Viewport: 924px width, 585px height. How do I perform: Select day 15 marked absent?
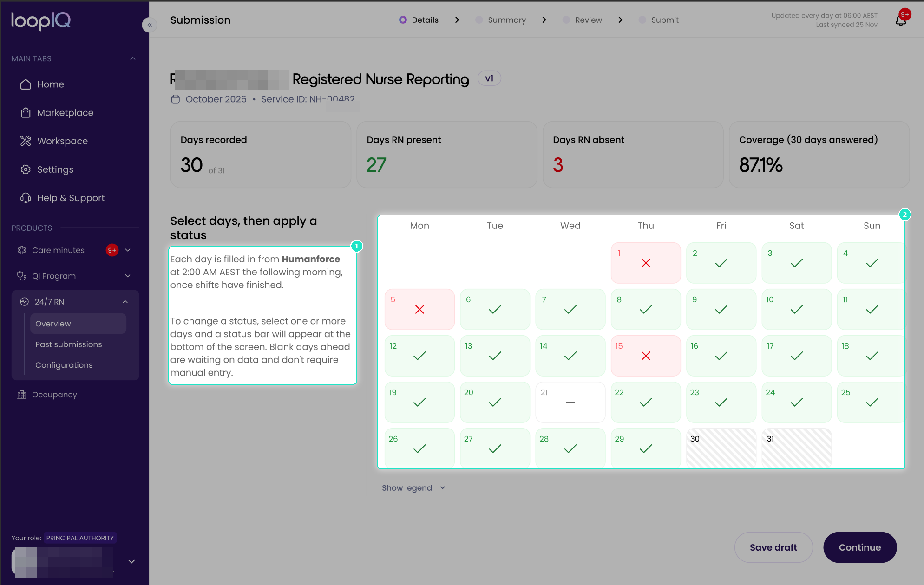645,356
